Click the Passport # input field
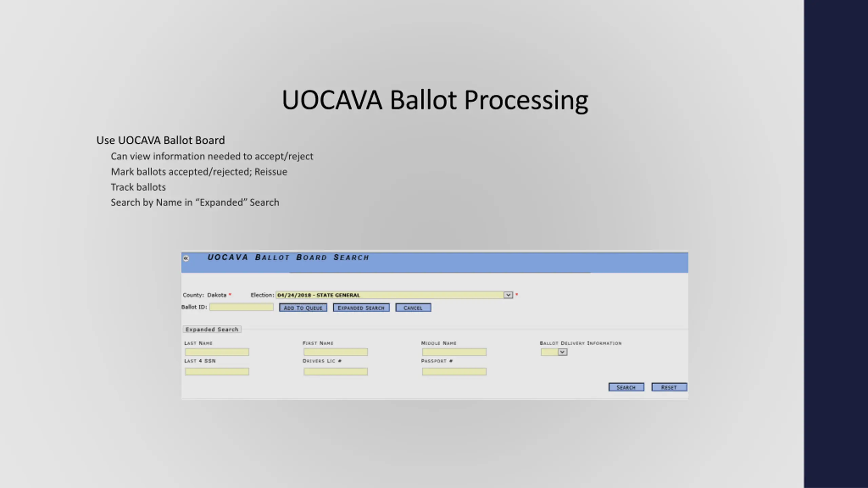Screen dimensions: 868x488 (454, 372)
